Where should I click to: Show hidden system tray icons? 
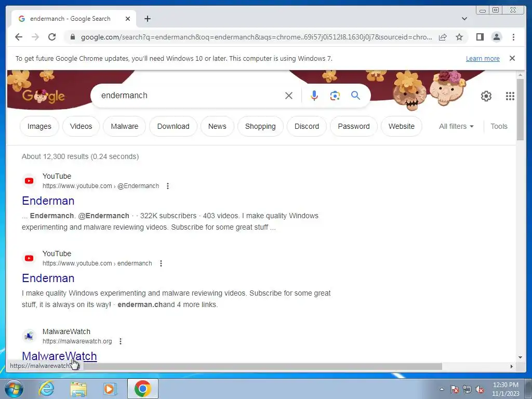[442, 389]
